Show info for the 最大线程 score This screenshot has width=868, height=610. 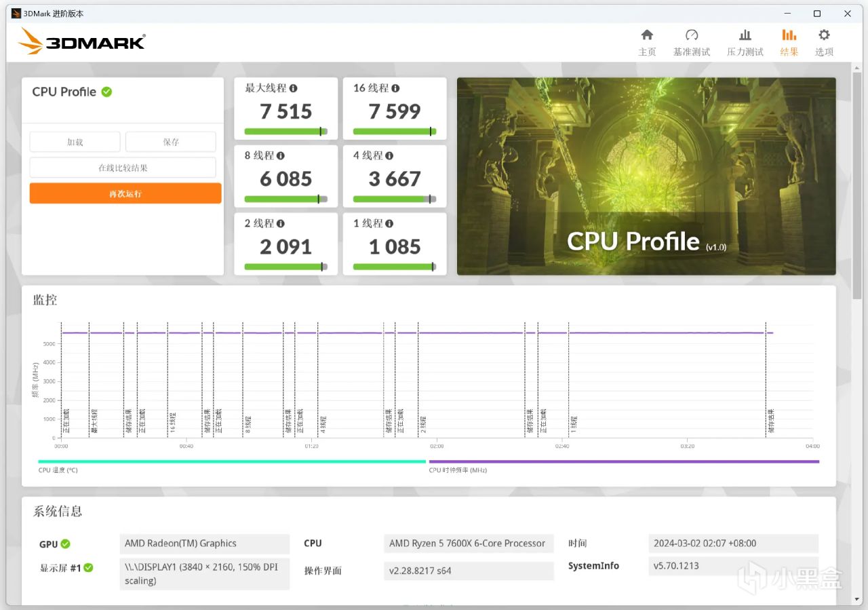click(293, 88)
